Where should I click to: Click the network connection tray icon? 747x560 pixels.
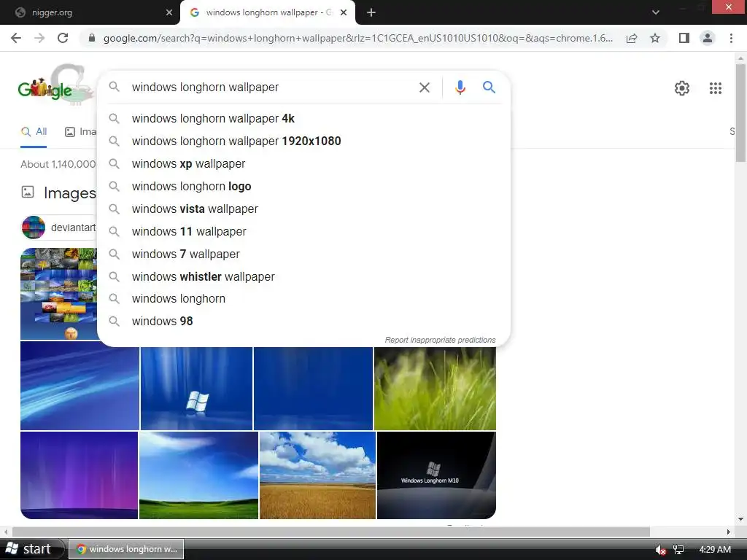pyautogui.click(x=678, y=550)
